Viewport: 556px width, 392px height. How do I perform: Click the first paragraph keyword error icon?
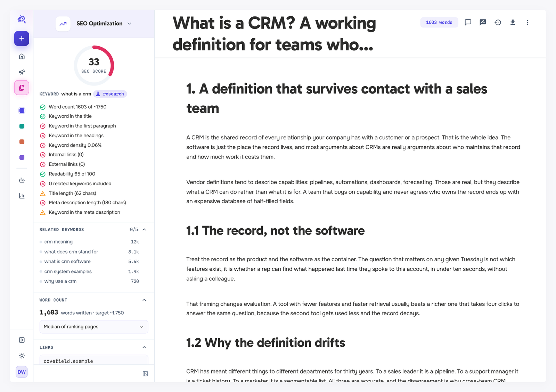pos(43,126)
